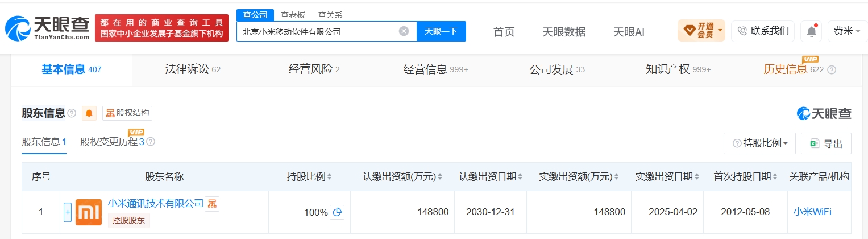Switch to the 查公司 search tab
This screenshot has height=239, width=868.
click(x=255, y=15)
